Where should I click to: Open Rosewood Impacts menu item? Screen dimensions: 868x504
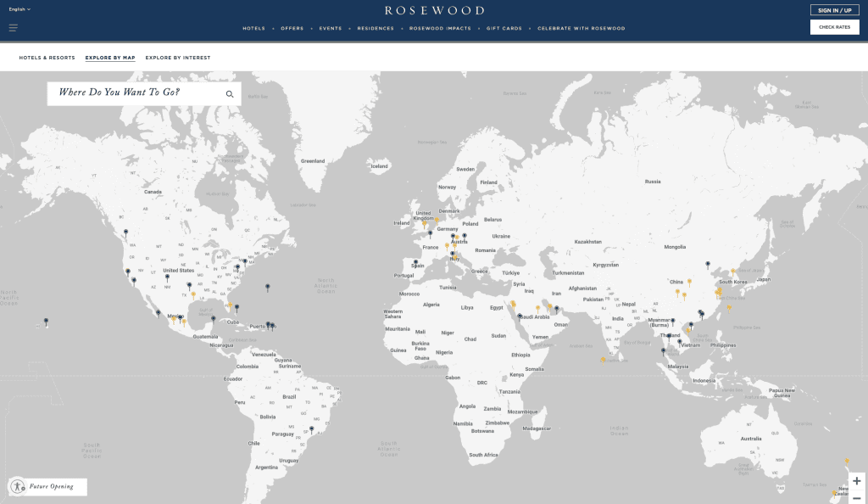pos(440,28)
